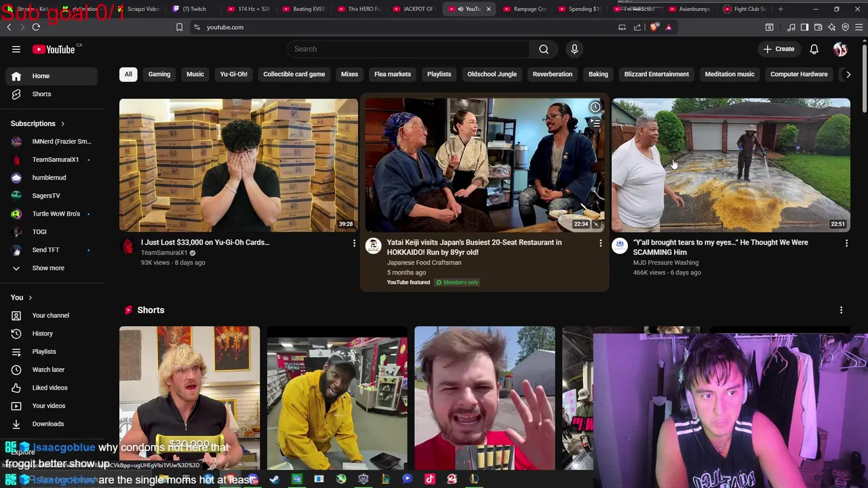Open Your channel in the sidebar
868x488 pixels.
pos(52,315)
